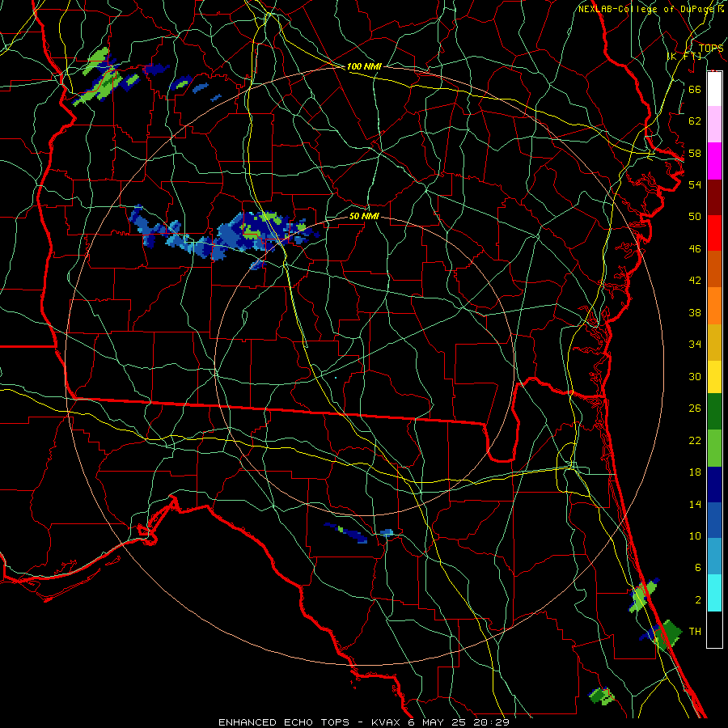Click the legend value "66"

695,89
